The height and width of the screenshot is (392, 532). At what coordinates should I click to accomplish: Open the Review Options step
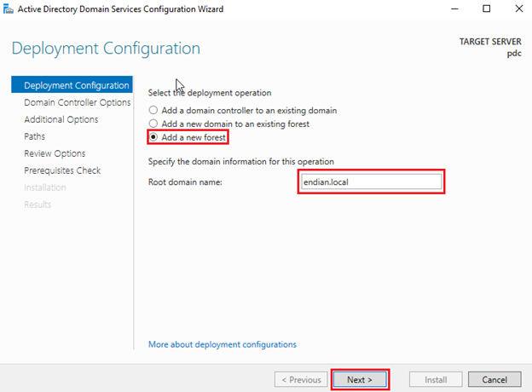click(x=55, y=153)
